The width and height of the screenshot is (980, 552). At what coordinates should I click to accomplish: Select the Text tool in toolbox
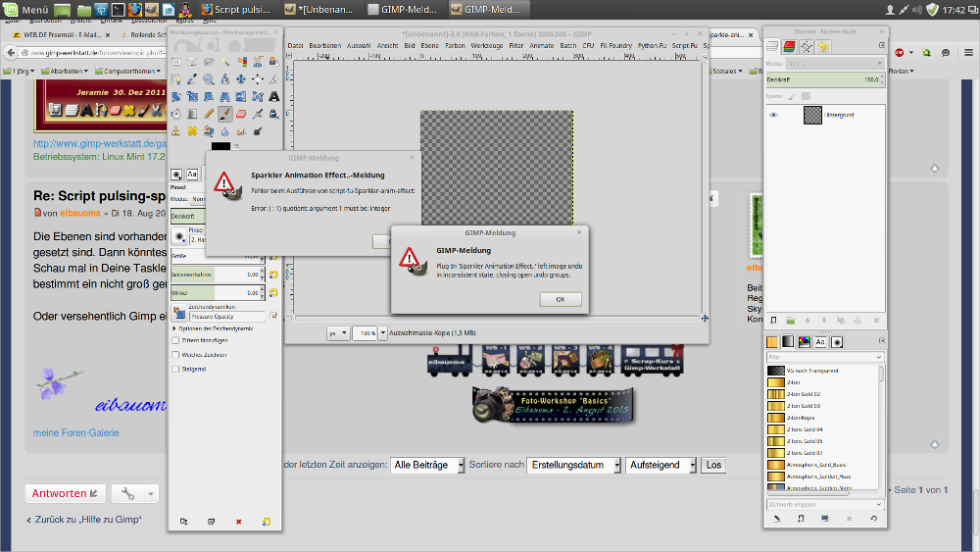(273, 96)
